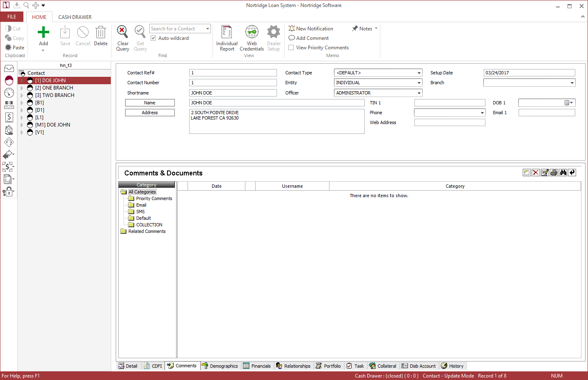588x380 pixels.
Task: Open the arrows transfer sidebar icon
Action: click(8, 154)
